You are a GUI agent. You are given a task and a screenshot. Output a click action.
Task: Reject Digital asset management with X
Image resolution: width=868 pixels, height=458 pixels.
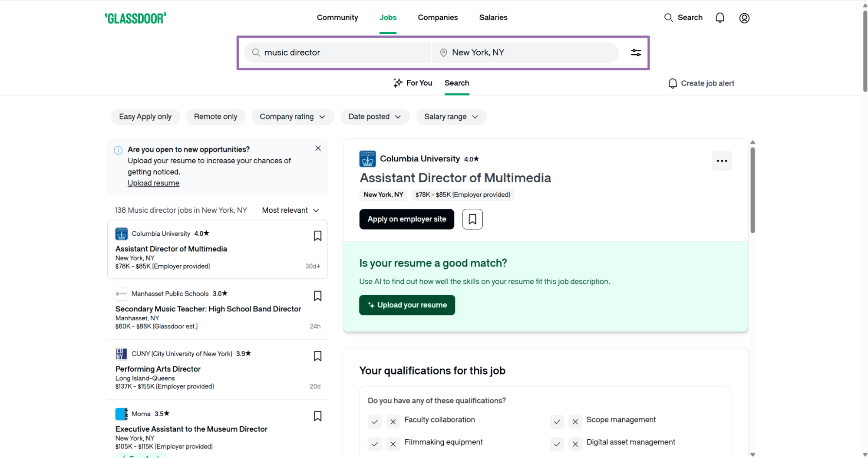tap(575, 444)
